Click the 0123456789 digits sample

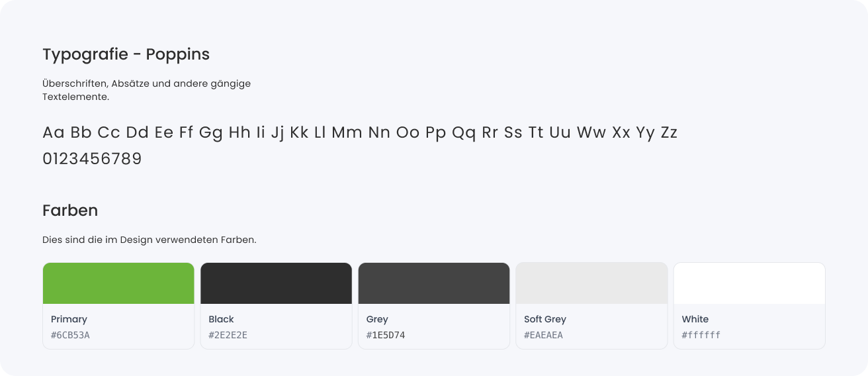click(x=92, y=159)
